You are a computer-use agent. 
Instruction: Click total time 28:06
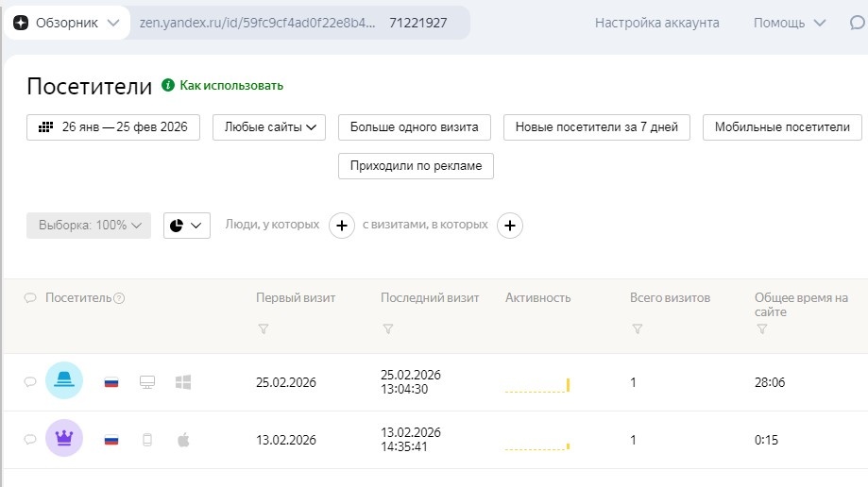point(770,382)
